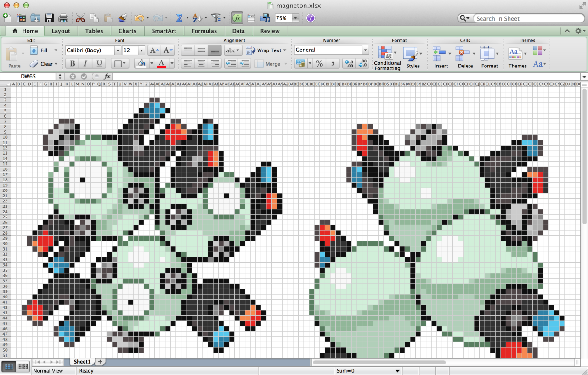This screenshot has width=588, height=375.
Task: Align text left horizontally
Action: pos(187,63)
